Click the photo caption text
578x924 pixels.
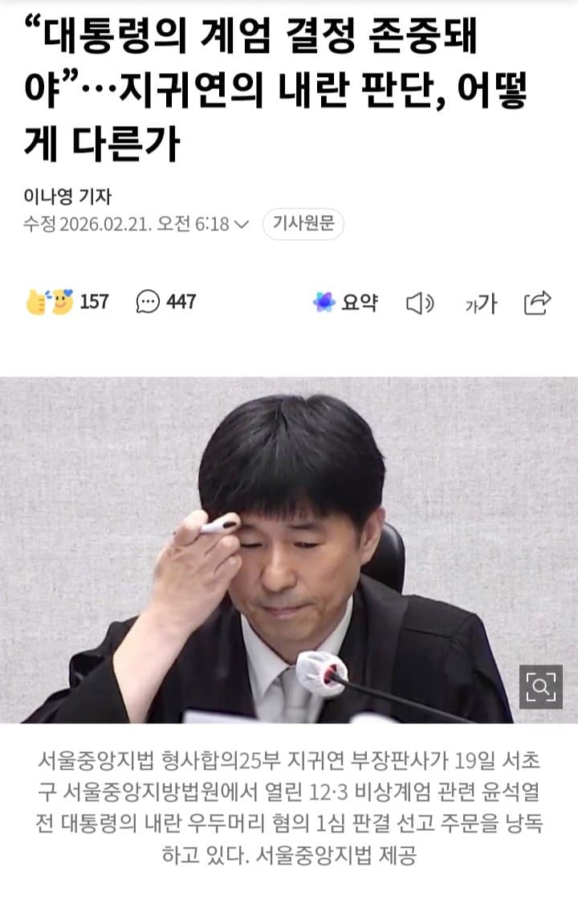(289, 808)
